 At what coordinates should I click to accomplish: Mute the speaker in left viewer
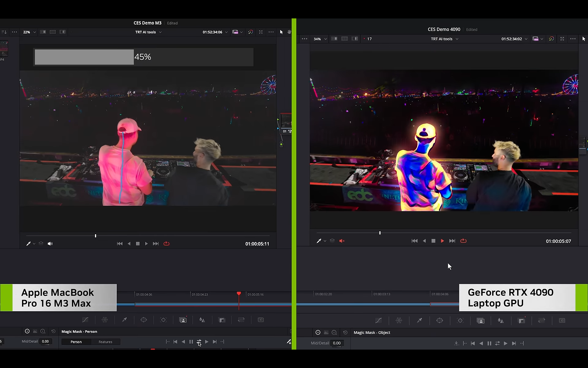[x=50, y=243]
